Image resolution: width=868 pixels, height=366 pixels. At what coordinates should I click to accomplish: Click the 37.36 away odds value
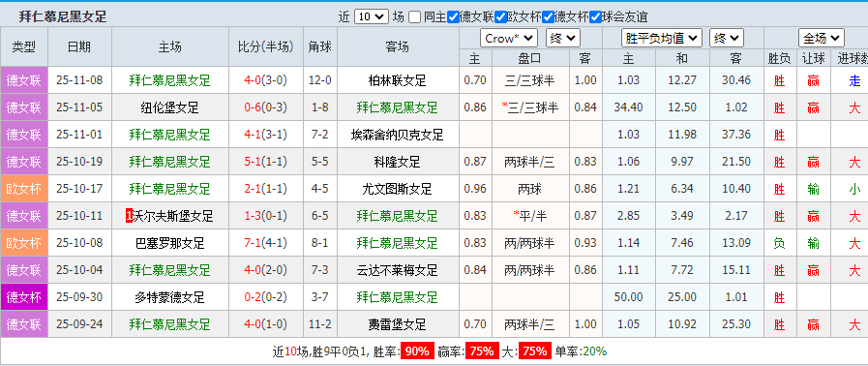(736, 136)
